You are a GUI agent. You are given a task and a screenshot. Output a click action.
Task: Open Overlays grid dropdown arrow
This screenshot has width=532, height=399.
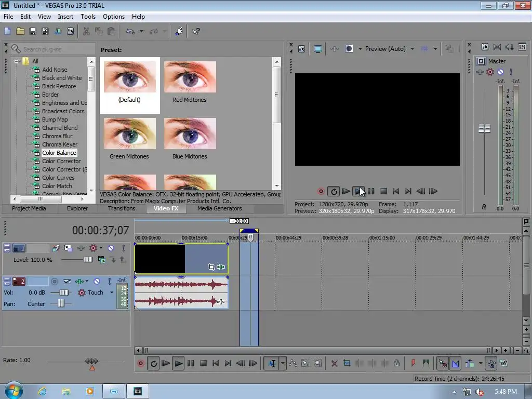point(435,49)
